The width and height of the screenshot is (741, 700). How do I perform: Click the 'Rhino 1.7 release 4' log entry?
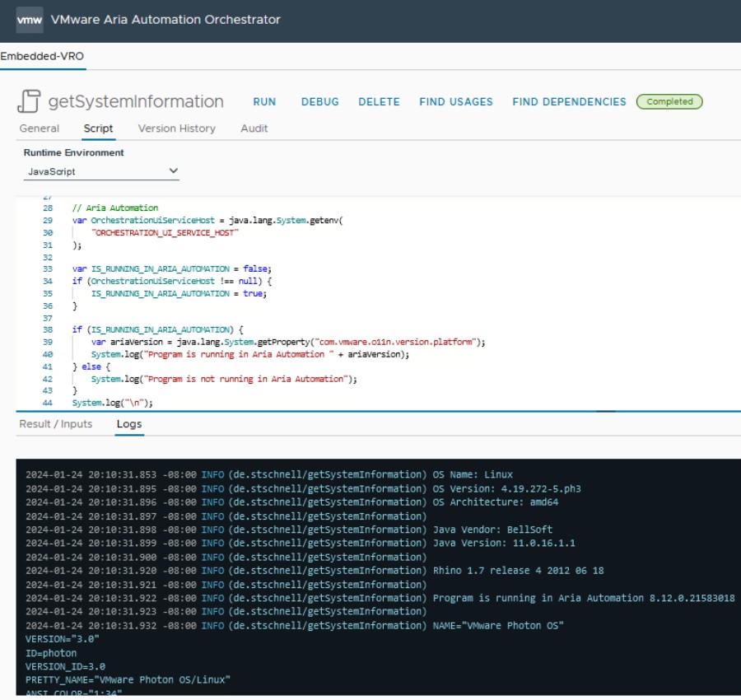coord(315,571)
